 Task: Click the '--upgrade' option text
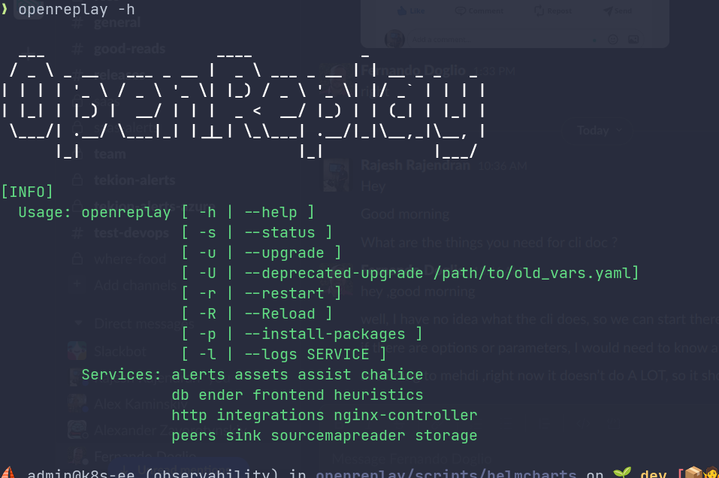click(x=284, y=253)
